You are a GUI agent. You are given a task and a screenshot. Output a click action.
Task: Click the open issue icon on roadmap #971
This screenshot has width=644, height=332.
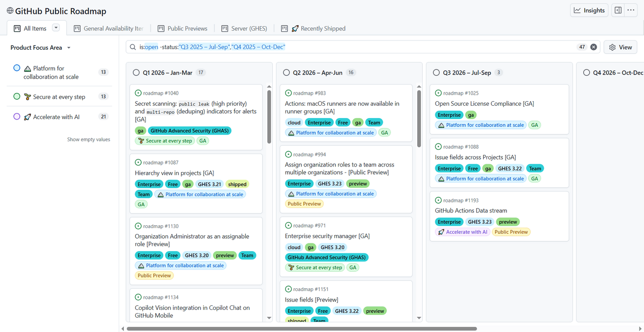click(288, 226)
